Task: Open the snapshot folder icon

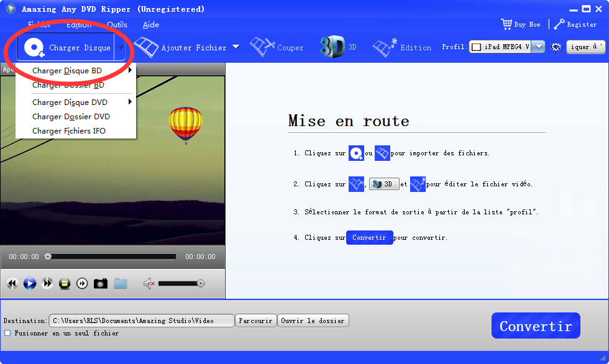Action: 121,284
